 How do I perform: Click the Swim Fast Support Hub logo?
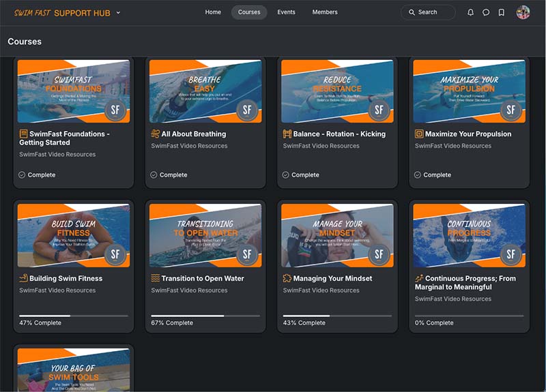(x=62, y=13)
